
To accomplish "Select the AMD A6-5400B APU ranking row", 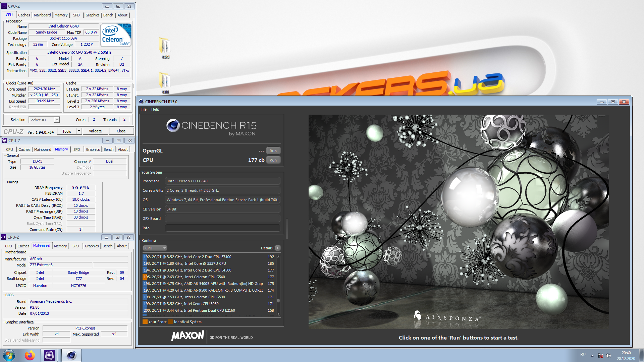I will pyautogui.click(x=209, y=284).
